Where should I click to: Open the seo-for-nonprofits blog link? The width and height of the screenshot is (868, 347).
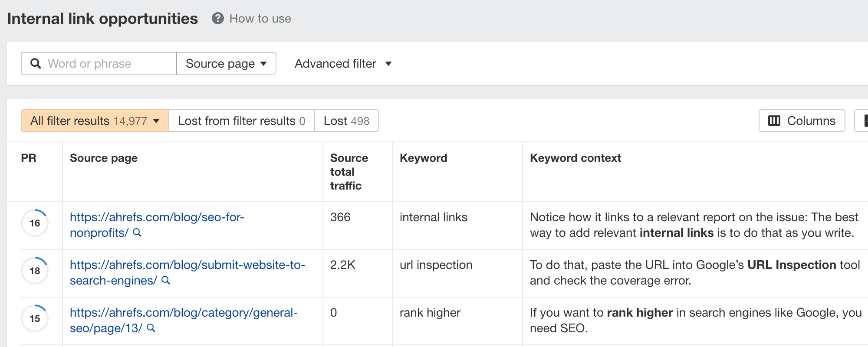[157, 217]
